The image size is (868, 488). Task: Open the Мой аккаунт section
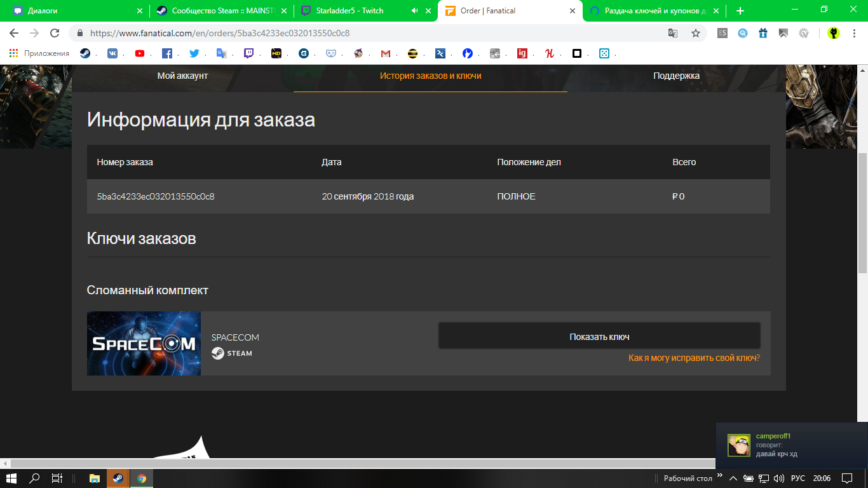click(182, 76)
